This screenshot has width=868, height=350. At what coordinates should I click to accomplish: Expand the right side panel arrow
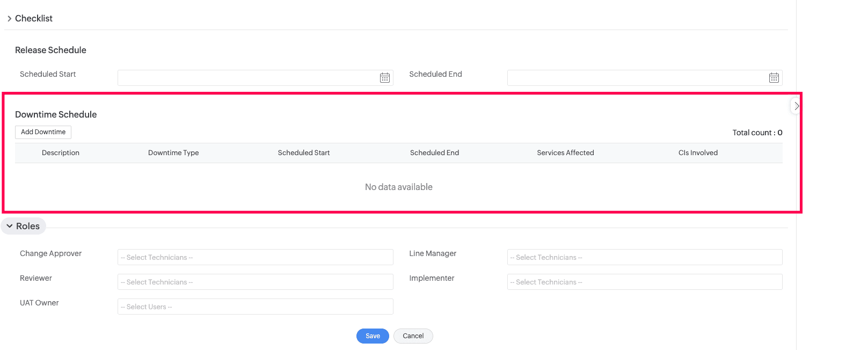click(x=797, y=106)
